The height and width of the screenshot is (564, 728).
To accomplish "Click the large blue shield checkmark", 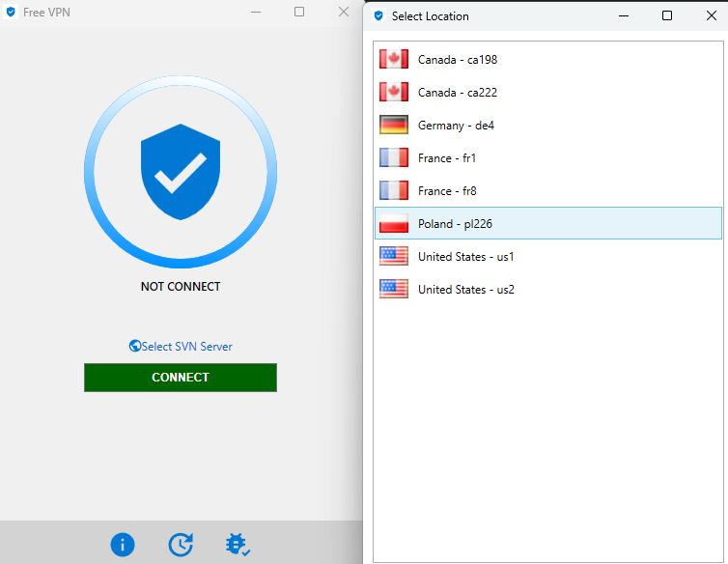I will (181, 172).
